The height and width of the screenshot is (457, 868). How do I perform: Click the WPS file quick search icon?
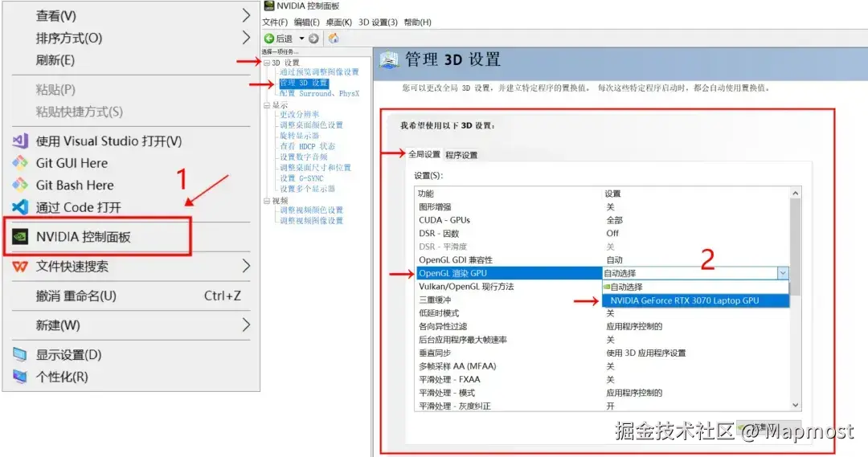coord(20,267)
